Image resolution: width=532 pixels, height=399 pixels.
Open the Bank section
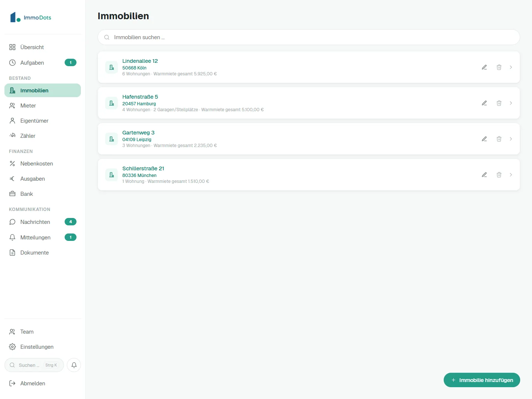pos(42,194)
